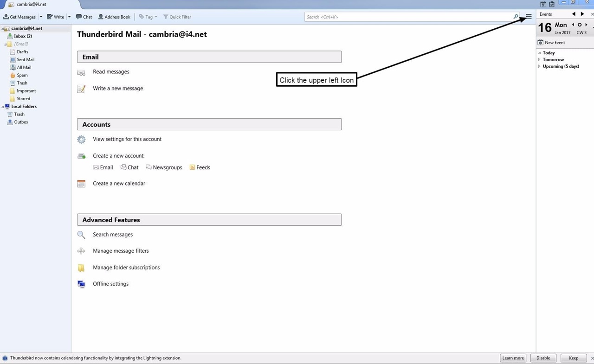The image size is (594, 364).
Task: Collapse the Local Folders twisty
Action: [2, 107]
